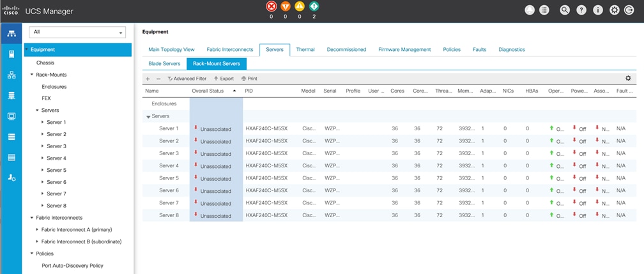Select Port Auto-Discovery Policy tree item
The width and height of the screenshot is (644, 274).
[72, 265]
